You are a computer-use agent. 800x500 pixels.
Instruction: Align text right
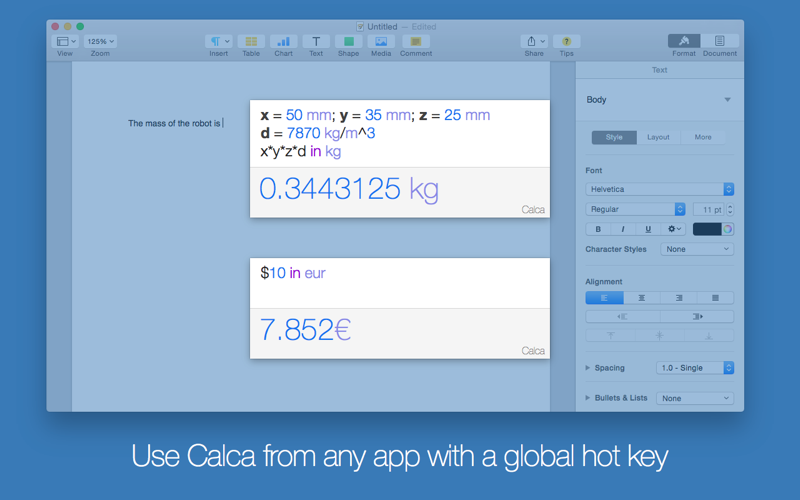click(x=679, y=298)
